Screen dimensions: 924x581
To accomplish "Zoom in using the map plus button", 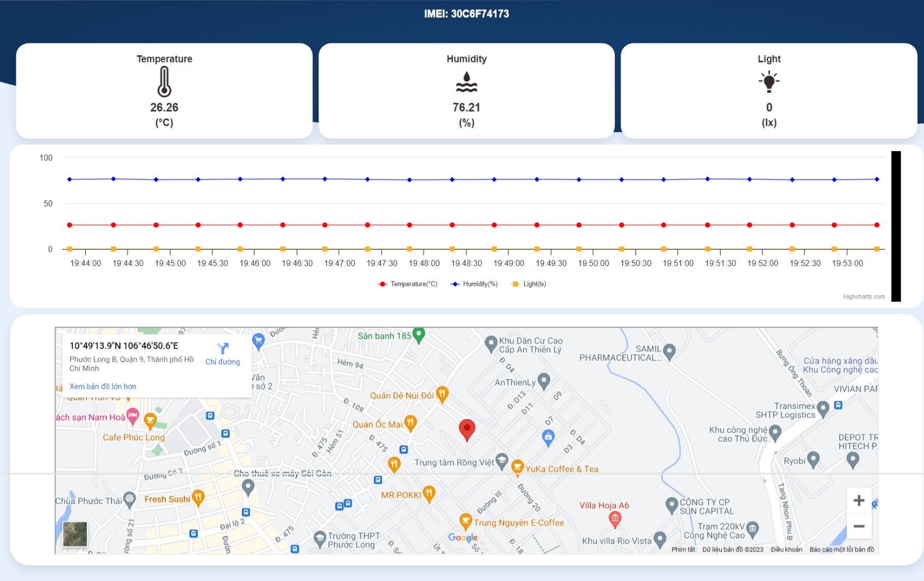I will (x=859, y=499).
